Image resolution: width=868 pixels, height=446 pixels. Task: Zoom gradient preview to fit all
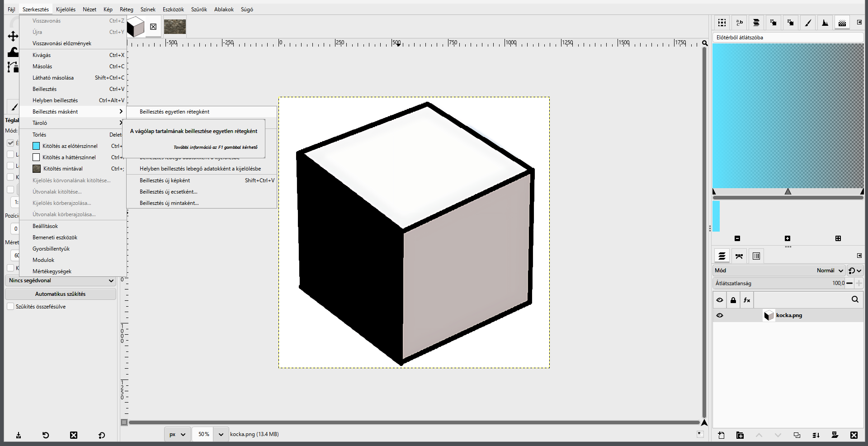click(838, 238)
